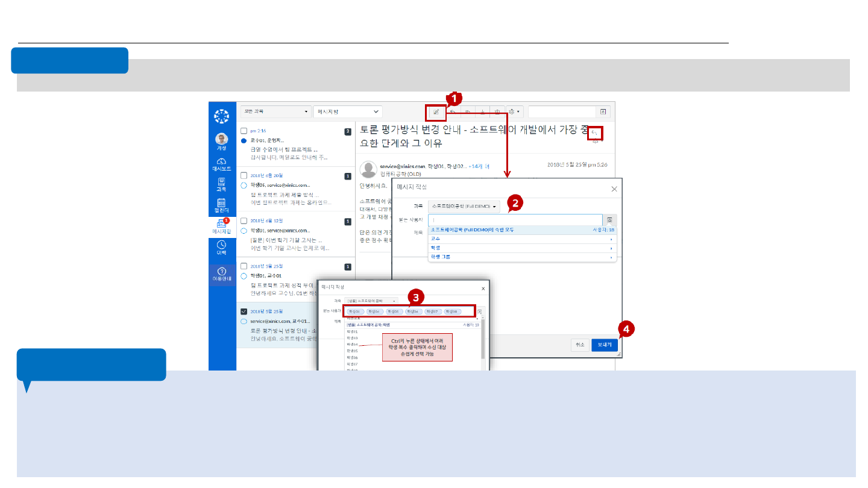
Task: Select 학생 그룹 in the recipient suggestion list
Action: point(521,257)
